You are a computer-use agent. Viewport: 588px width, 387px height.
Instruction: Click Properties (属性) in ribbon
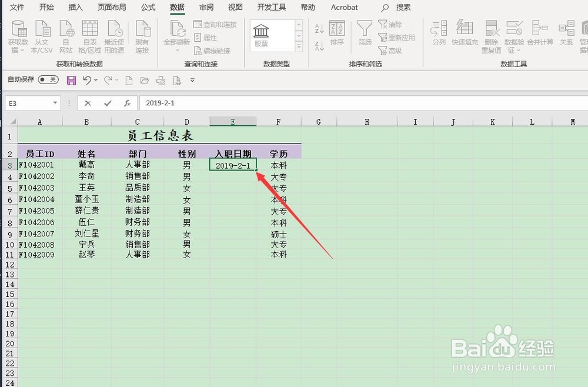[x=205, y=38]
